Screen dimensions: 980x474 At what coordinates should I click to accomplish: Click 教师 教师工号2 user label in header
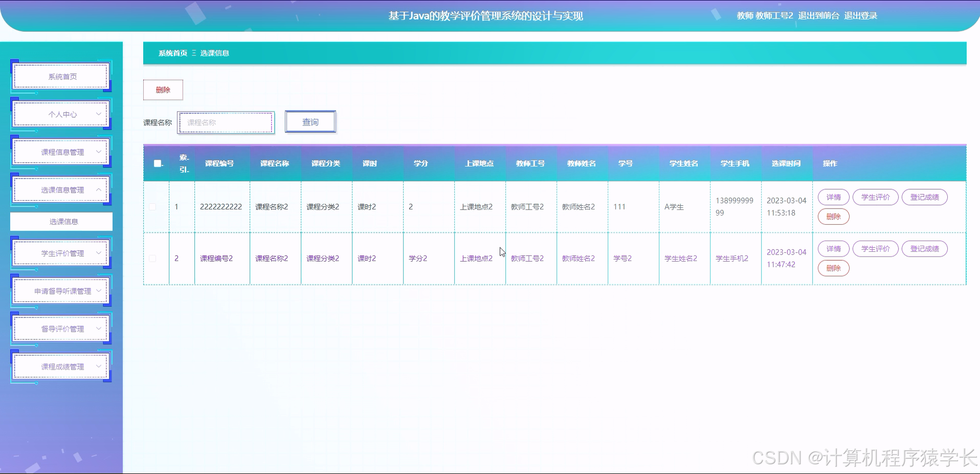(765, 16)
